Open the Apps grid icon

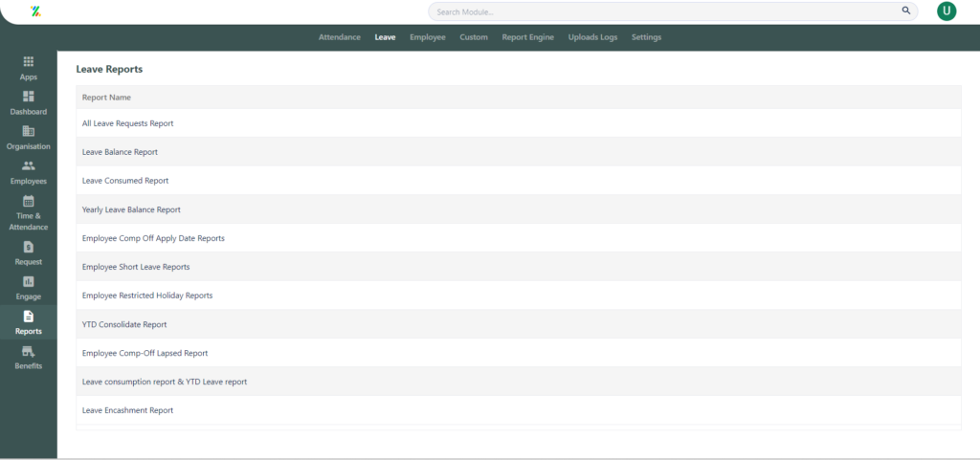[x=28, y=62]
